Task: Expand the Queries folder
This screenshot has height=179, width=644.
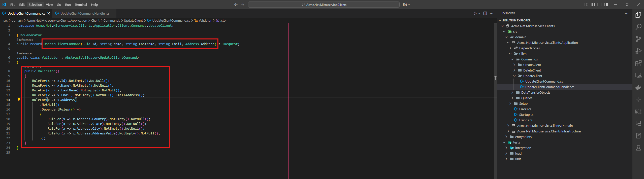Action: coord(512,98)
